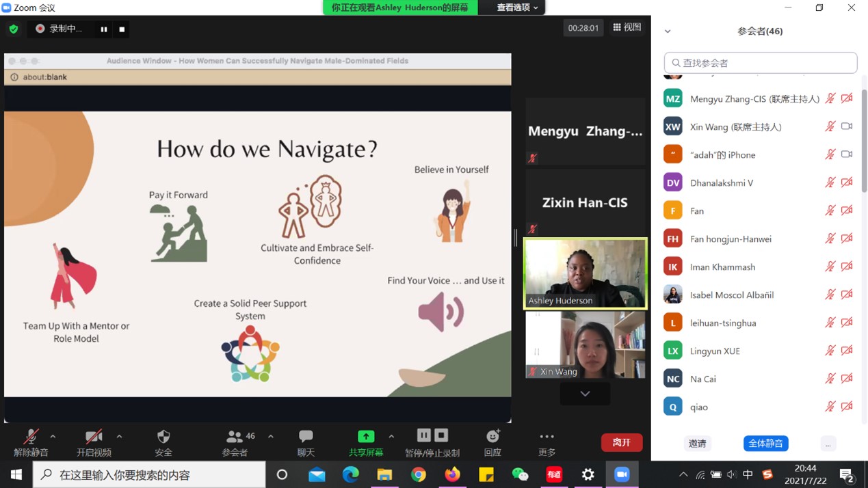Open the 视图 view menu

coord(627,27)
